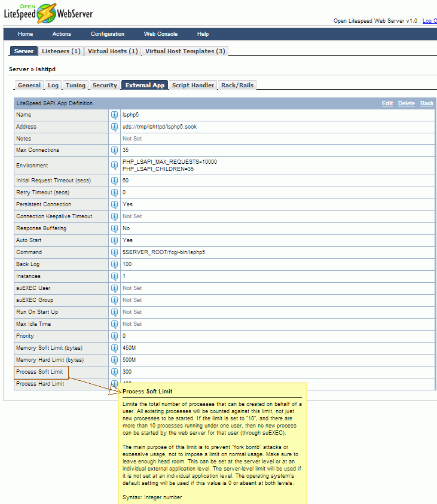Open the Web Console menu

point(161,34)
